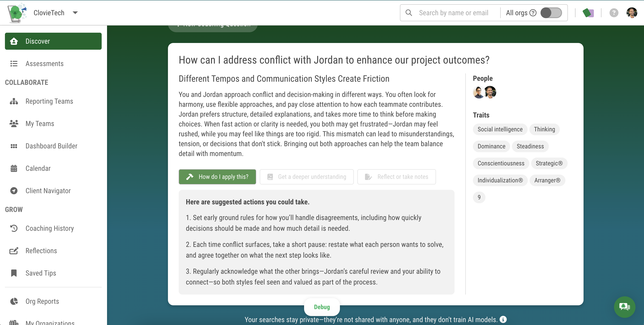
Task: Toggle the All orgs switch
Action: coord(551,13)
